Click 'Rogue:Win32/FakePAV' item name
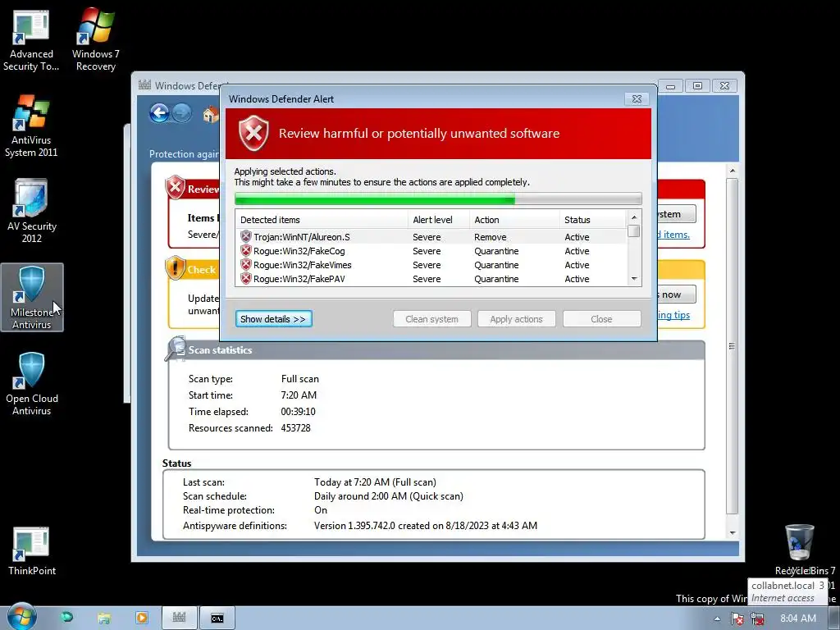The image size is (840, 630). (x=299, y=279)
